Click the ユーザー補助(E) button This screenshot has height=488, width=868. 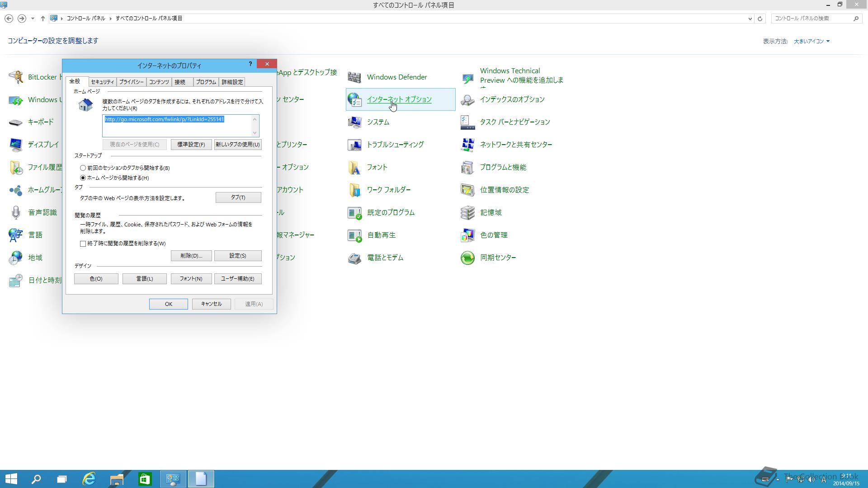(x=238, y=279)
